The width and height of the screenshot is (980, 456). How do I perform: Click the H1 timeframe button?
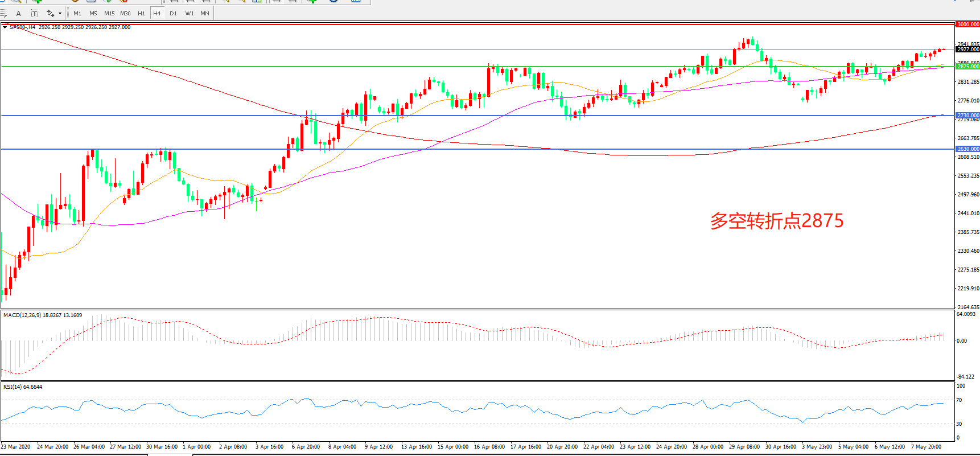coord(141,13)
